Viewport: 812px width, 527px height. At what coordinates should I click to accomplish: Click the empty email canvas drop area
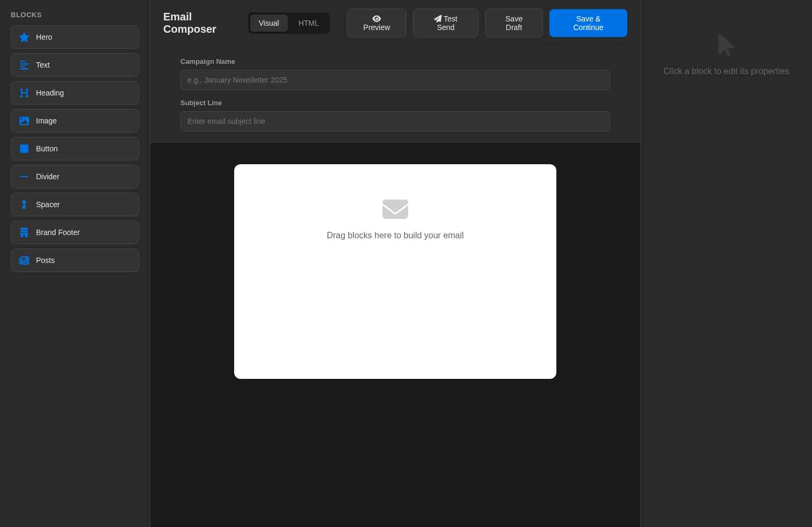pos(395,271)
